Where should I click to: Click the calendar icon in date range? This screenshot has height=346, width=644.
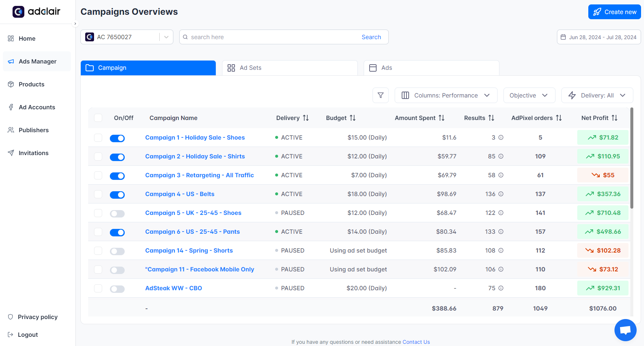click(563, 37)
